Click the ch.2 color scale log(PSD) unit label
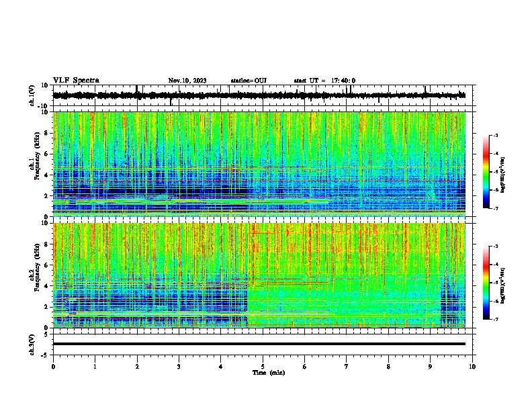Viewport: 532px width, 411px height. coord(503,285)
